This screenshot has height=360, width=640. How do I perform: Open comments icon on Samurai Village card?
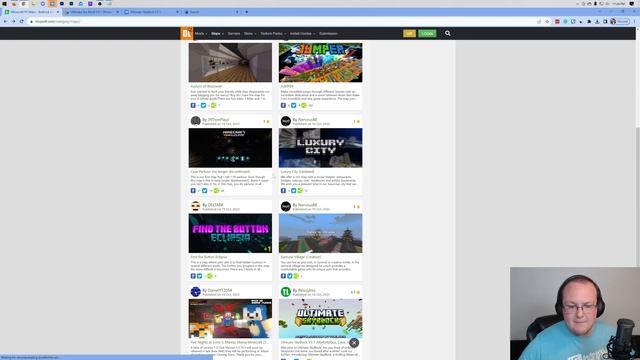coord(296,276)
